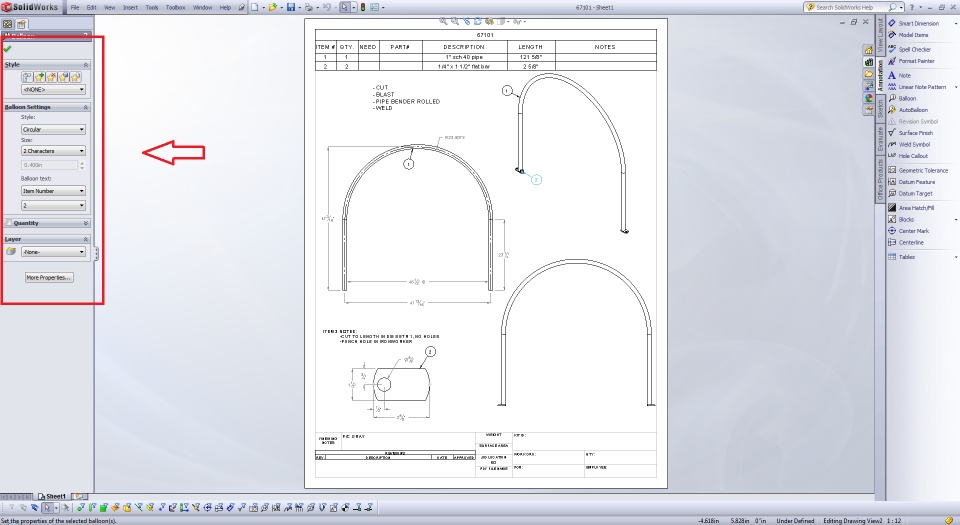The width and height of the screenshot is (960, 525).
Task: Collapse the Balloon Settings section
Action: point(86,107)
